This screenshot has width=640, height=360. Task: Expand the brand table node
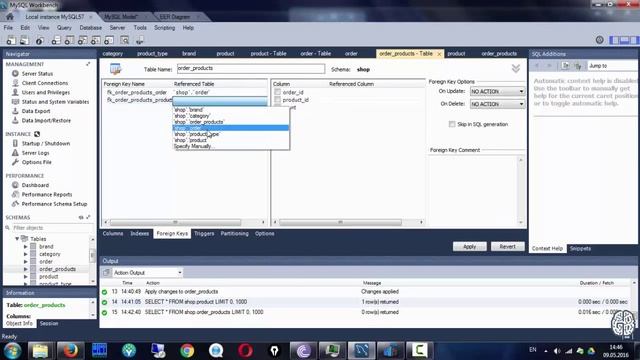click(x=25, y=247)
